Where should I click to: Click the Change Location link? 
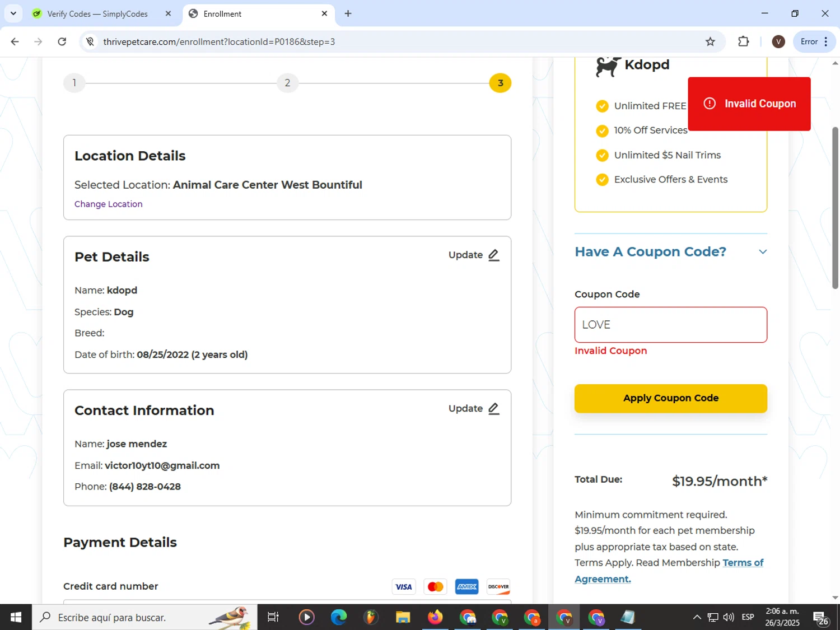109,204
